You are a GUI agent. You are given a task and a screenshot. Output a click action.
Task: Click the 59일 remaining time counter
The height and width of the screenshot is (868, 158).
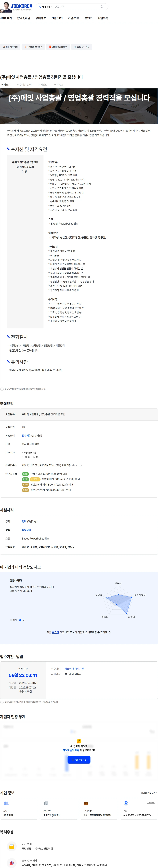(x=23, y=675)
